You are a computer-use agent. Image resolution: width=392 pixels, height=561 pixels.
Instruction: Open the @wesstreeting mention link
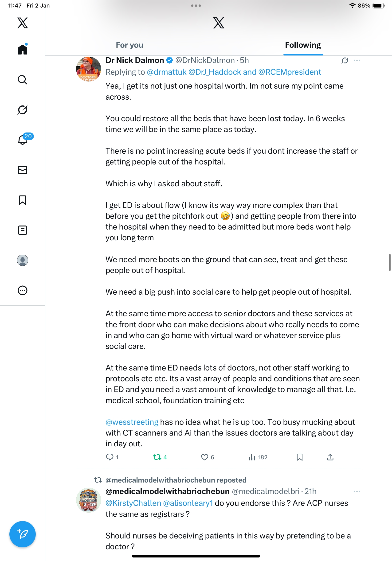pos(132,422)
